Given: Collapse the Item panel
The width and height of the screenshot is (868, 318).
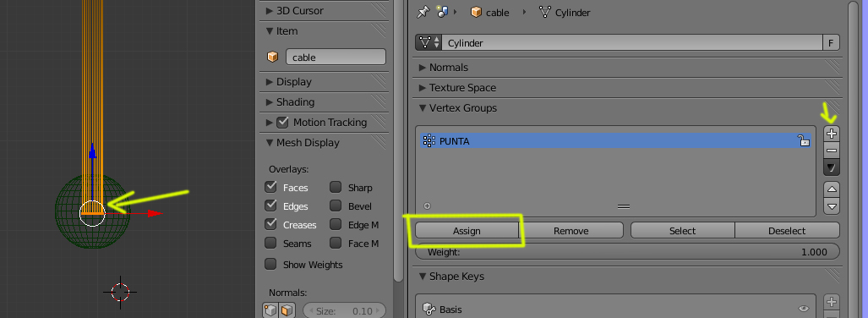Looking at the screenshot, I should (281, 31).
